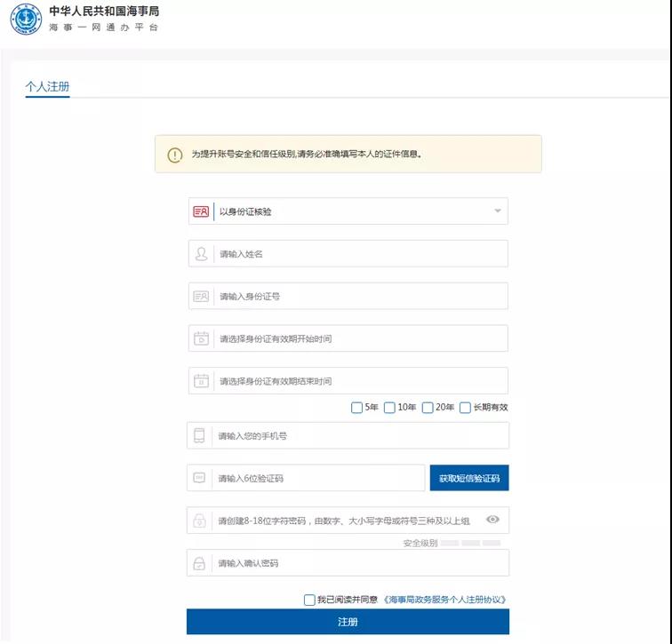Focus the 请输入您的手机号 input field

pos(348,435)
